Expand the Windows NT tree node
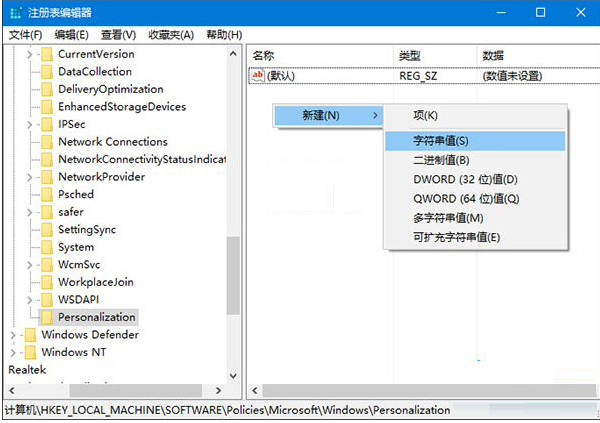 (12, 353)
